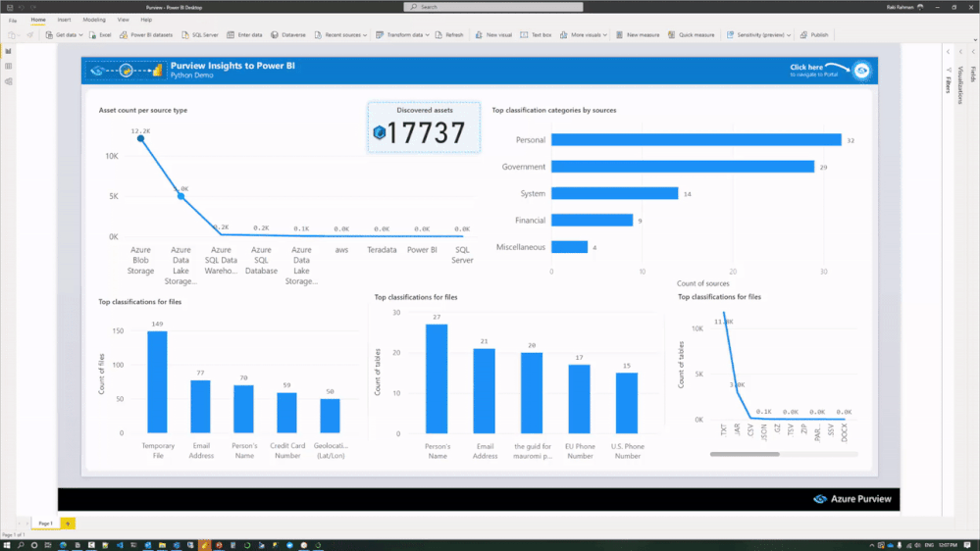Screen dimensions: 980x551
Task: Add a new report page
Action: (x=68, y=524)
